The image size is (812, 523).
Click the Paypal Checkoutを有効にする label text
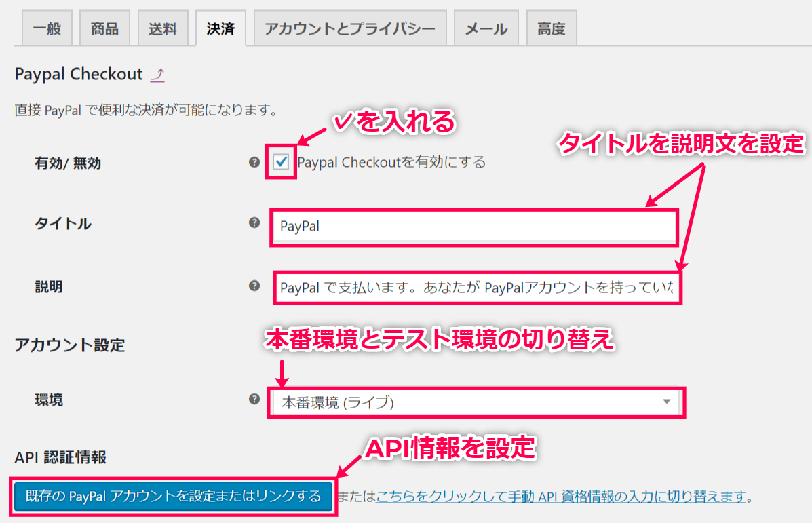click(391, 162)
